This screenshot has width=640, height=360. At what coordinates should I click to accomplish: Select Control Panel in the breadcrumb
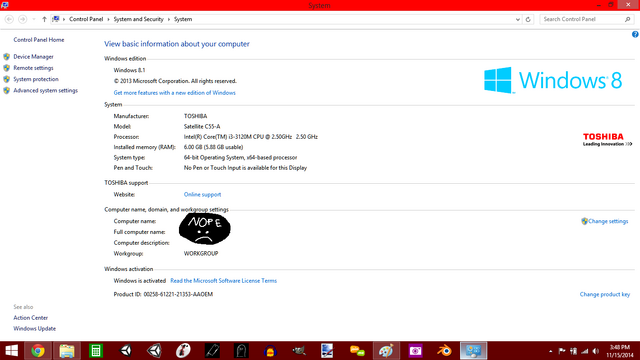click(x=86, y=19)
